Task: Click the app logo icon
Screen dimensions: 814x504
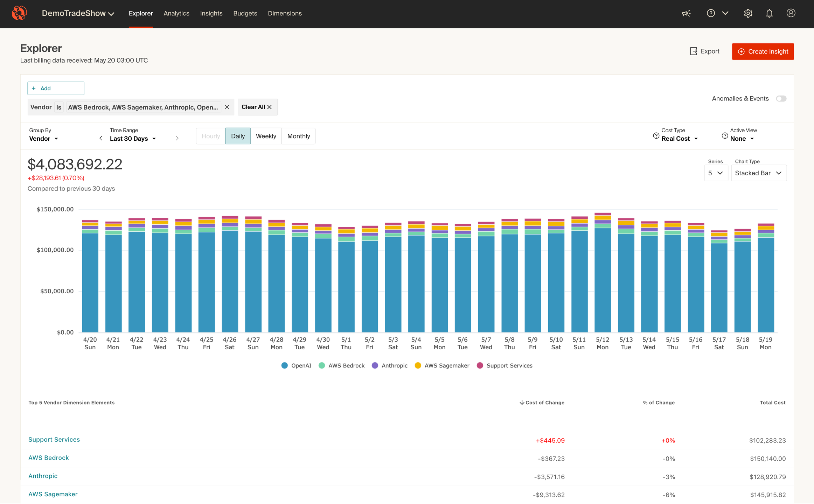Action: [19, 13]
